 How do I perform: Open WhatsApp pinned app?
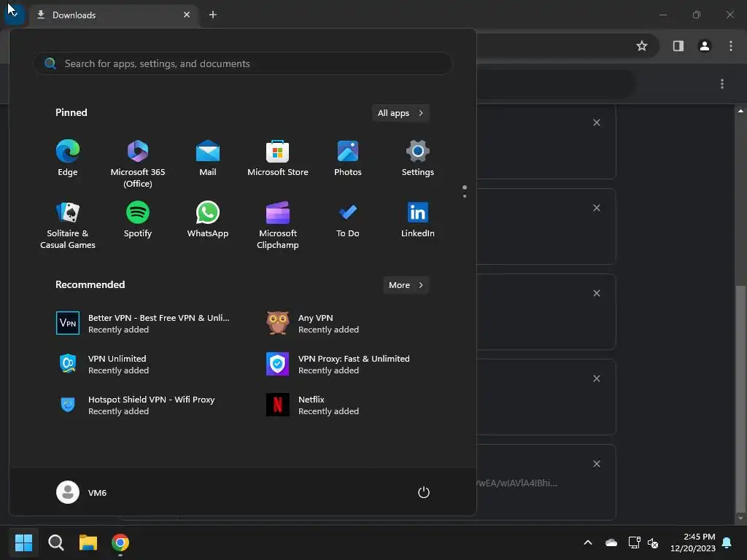pyautogui.click(x=208, y=219)
